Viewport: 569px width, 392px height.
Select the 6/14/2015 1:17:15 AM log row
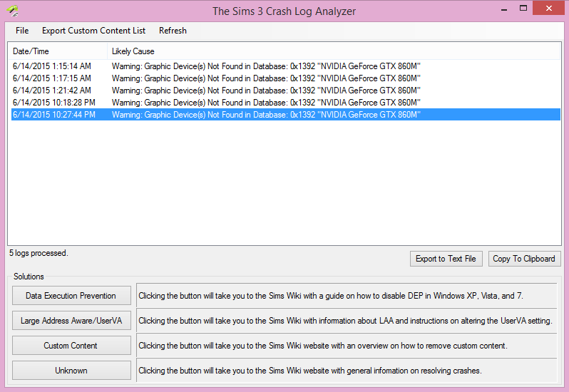[x=286, y=78]
